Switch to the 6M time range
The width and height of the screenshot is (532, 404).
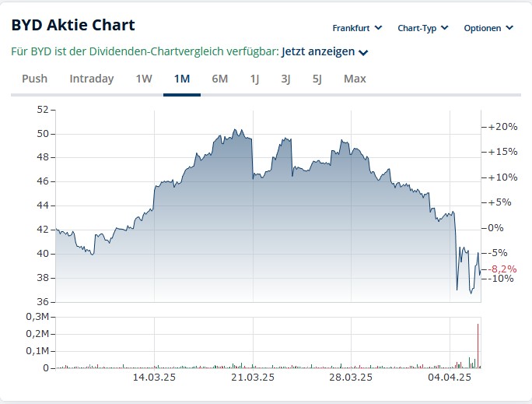[220, 79]
